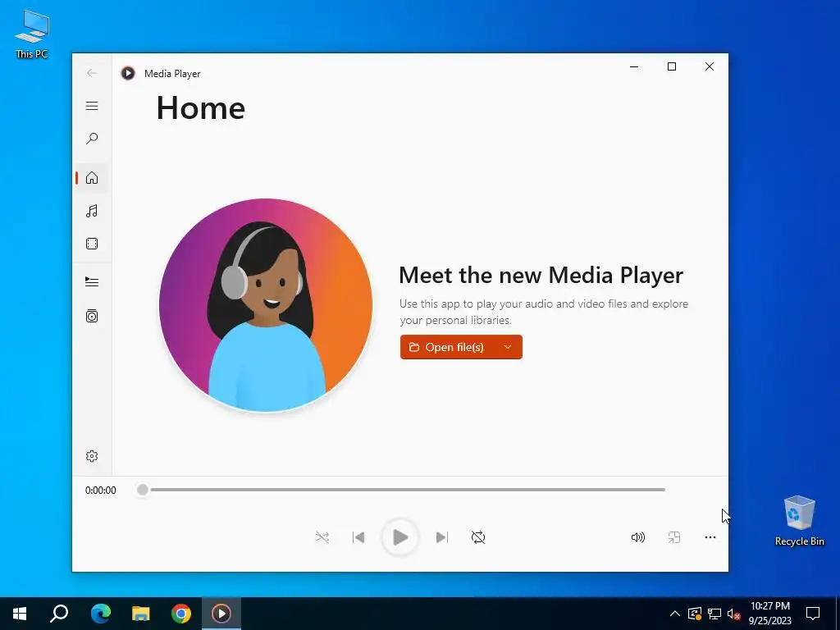Show hidden system tray icons

[675, 614]
